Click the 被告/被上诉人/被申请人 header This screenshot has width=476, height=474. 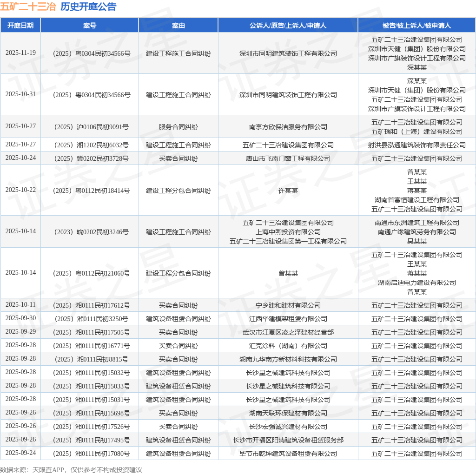pos(416,26)
